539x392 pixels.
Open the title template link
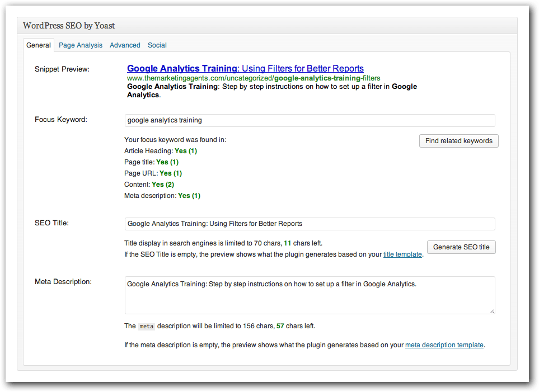pyautogui.click(x=402, y=254)
